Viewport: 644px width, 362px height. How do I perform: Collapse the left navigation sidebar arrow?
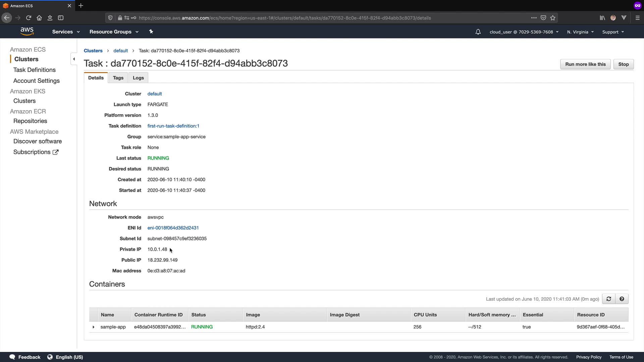pyautogui.click(x=74, y=59)
